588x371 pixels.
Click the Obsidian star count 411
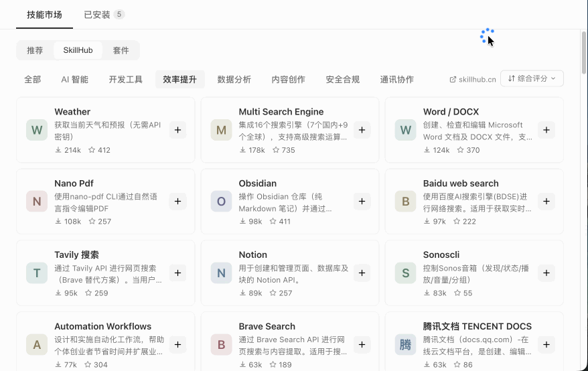[280, 221]
